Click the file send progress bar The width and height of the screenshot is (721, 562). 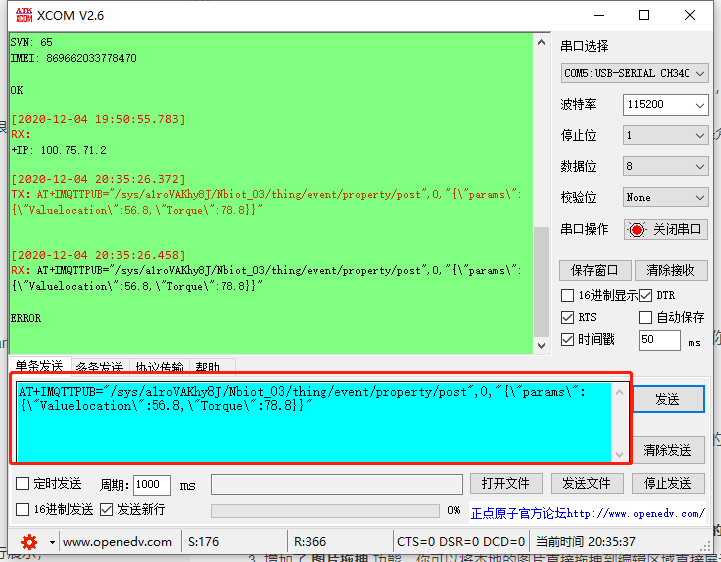[325, 510]
